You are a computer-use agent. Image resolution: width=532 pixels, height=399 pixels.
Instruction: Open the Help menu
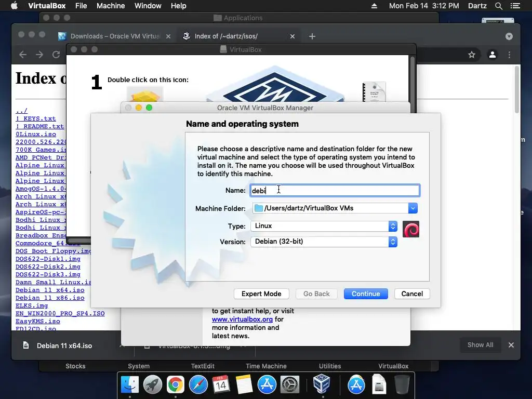click(179, 6)
